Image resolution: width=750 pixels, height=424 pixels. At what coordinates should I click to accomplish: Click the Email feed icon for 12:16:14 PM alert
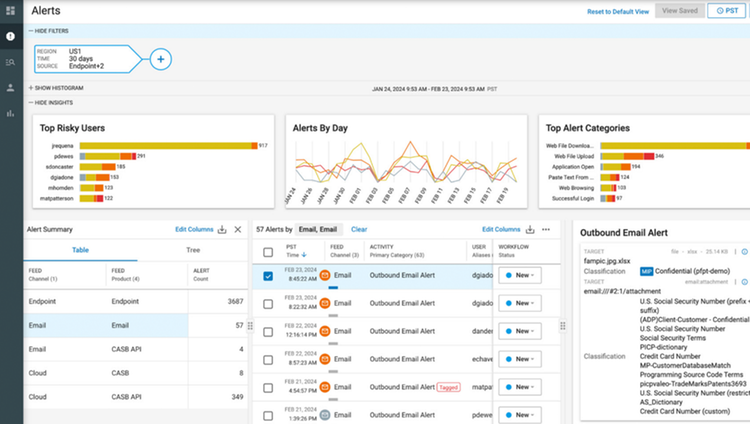tap(325, 331)
